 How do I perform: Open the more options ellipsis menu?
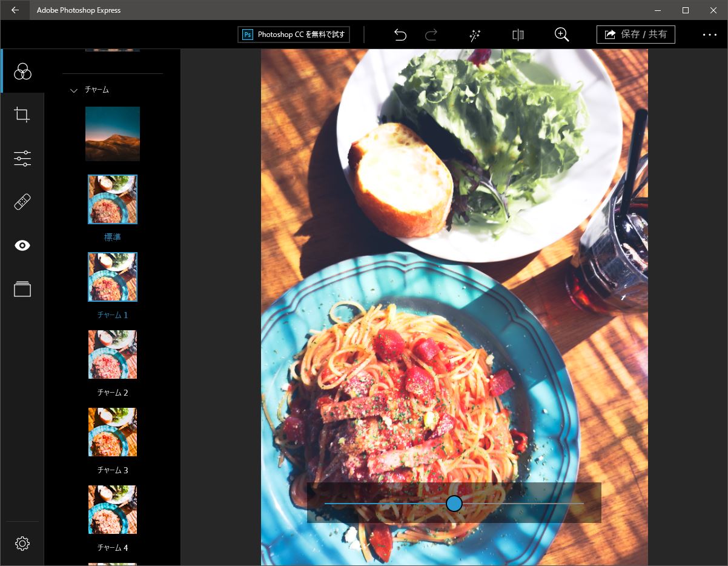click(x=710, y=35)
